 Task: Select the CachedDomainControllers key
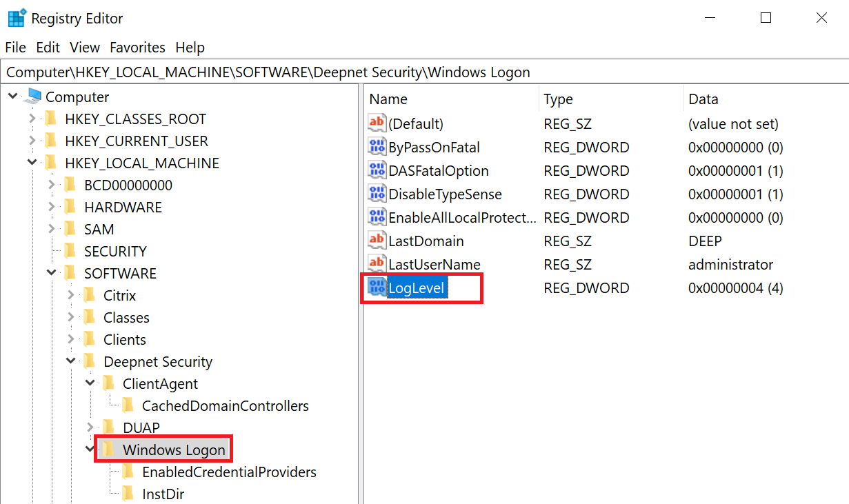coord(225,406)
